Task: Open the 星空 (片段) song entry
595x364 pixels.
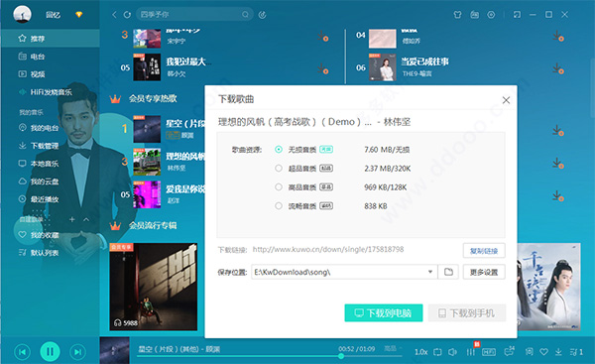Action: click(185, 123)
